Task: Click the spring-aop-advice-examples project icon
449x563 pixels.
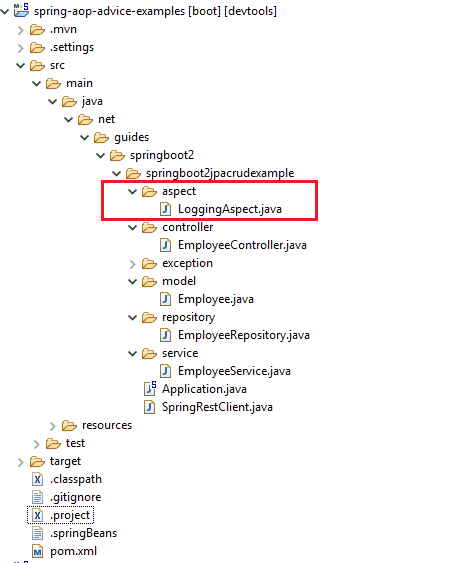Action: pyautogui.click(x=21, y=10)
